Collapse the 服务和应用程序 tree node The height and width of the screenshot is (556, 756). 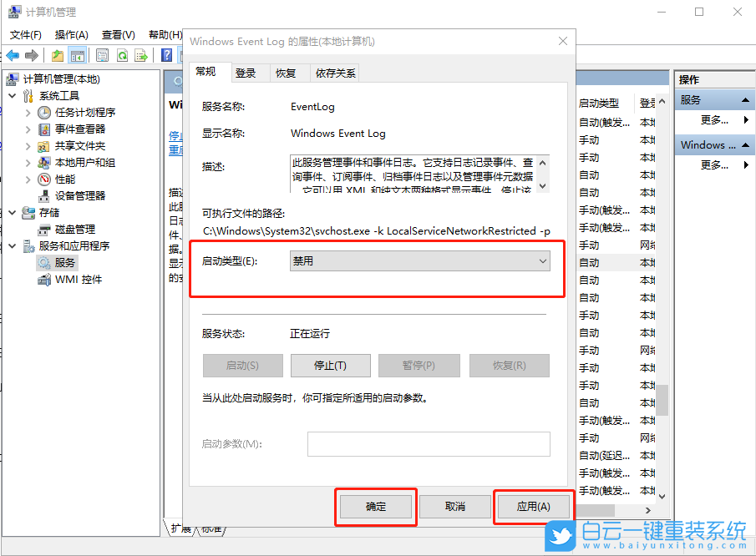[12, 246]
